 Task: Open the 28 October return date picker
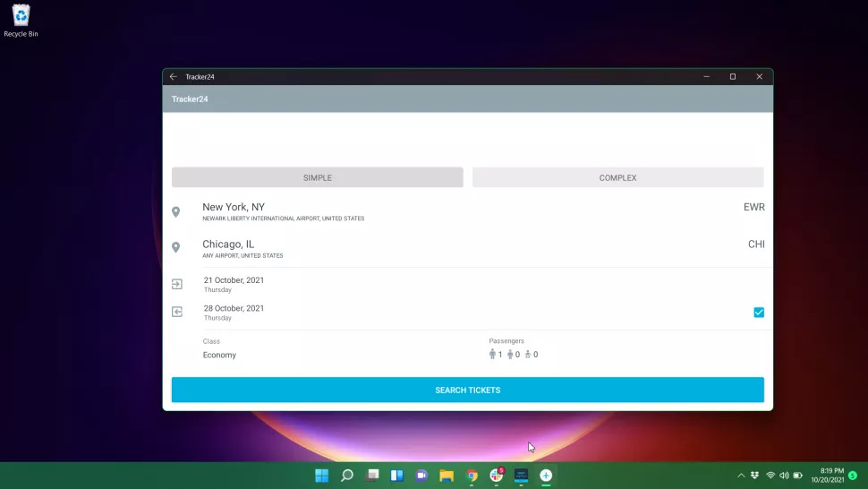tap(234, 312)
